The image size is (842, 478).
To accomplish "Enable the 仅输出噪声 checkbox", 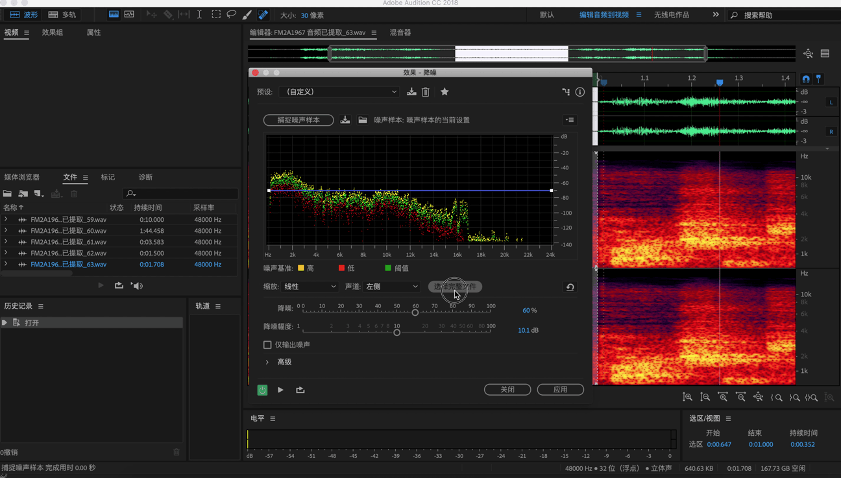I will click(267, 345).
